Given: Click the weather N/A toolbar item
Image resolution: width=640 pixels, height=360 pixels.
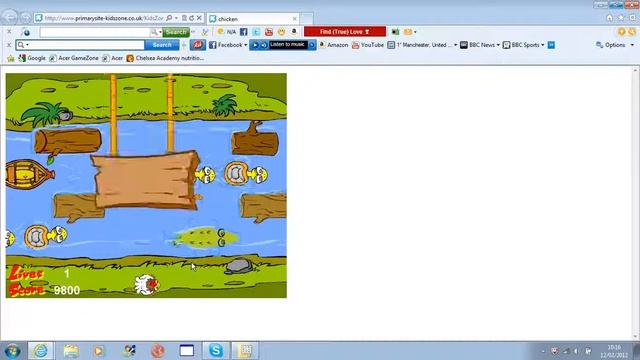Looking at the screenshot, I should [x=227, y=31].
